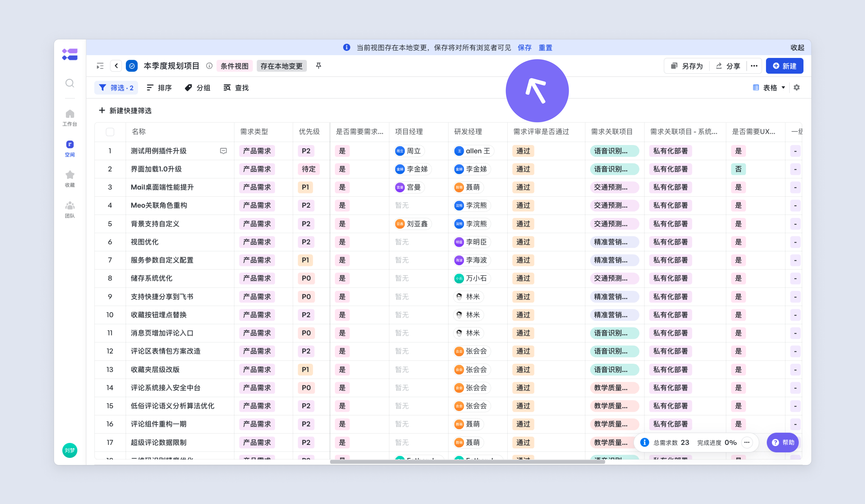Image resolution: width=865 pixels, height=504 pixels.
Task: Click the blue project check icon
Action: point(132,66)
